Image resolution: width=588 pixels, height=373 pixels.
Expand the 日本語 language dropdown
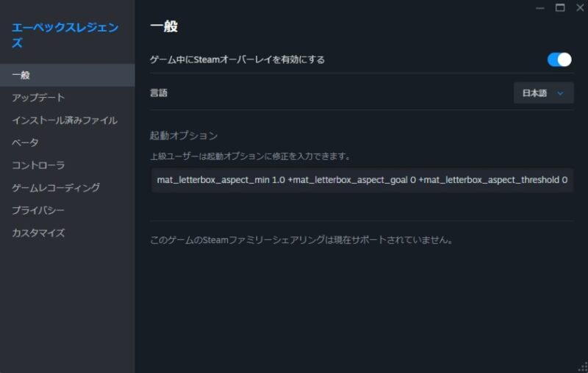click(x=543, y=93)
